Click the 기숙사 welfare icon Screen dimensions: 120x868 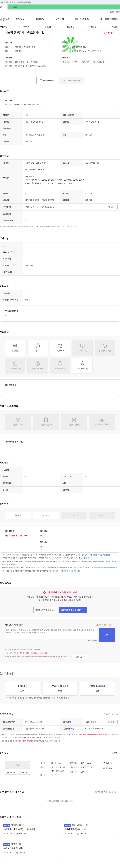pyautogui.click(x=37, y=348)
